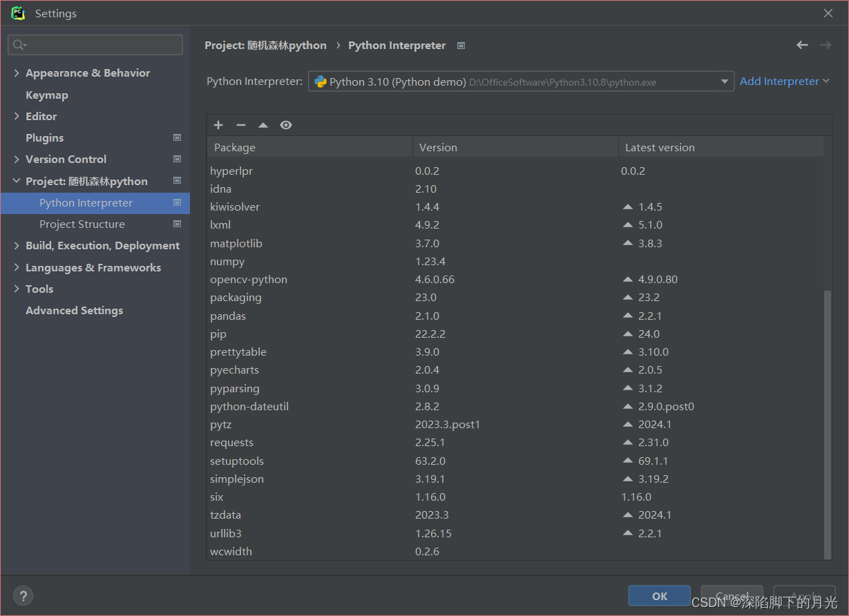
Task: Collapse the Project: 随机森林python section
Action: click(17, 181)
